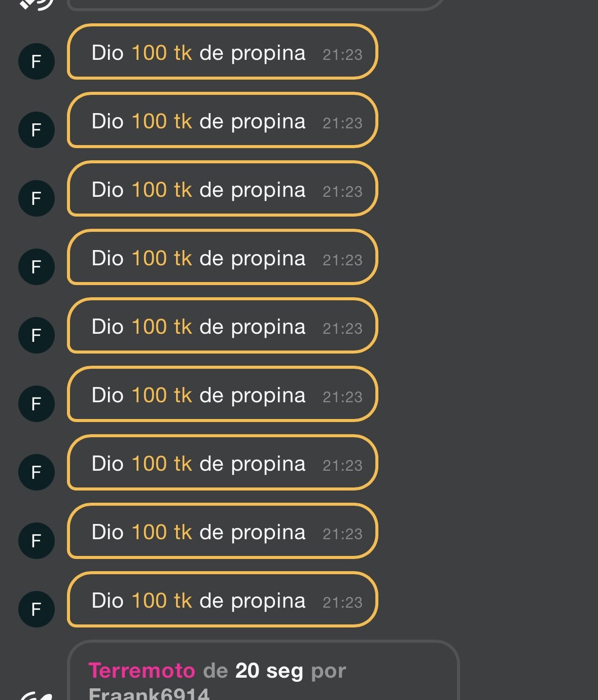Tap the F avatar beside the fifth tip message
Screen dimensions: 598x700
tap(37, 336)
